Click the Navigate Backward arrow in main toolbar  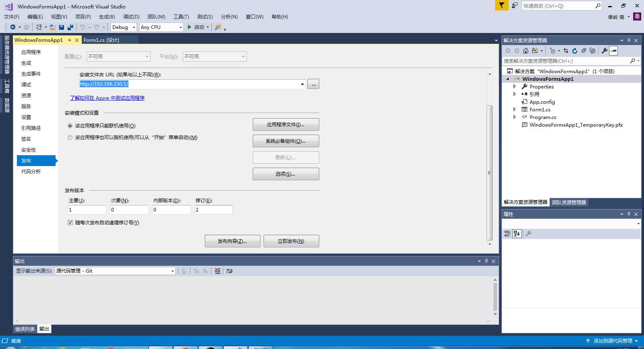click(x=13, y=27)
